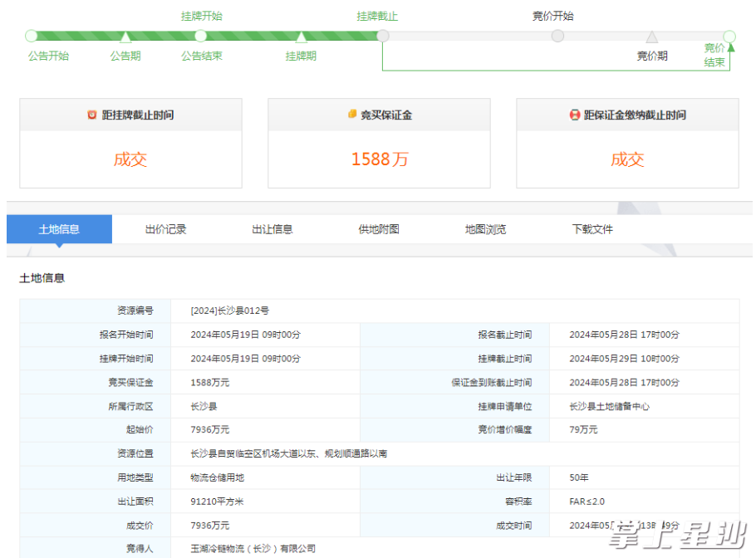Click the 公告期 triangle marker on the timeline

click(x=125, y=37)
